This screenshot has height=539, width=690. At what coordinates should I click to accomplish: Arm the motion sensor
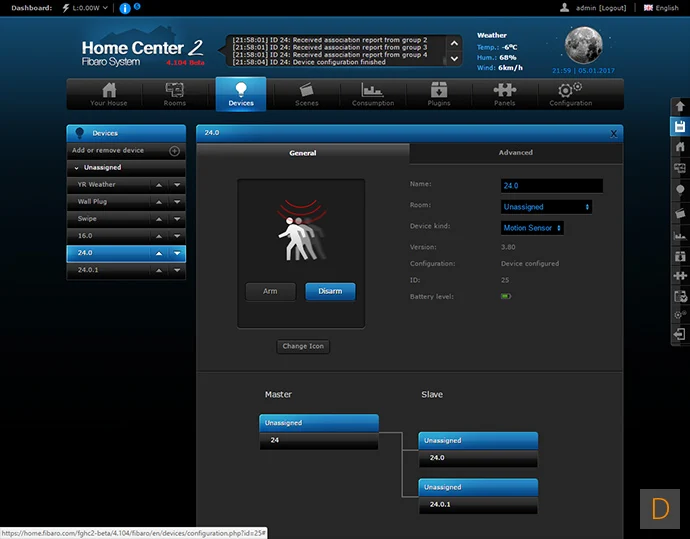click(x=270, y=291)
